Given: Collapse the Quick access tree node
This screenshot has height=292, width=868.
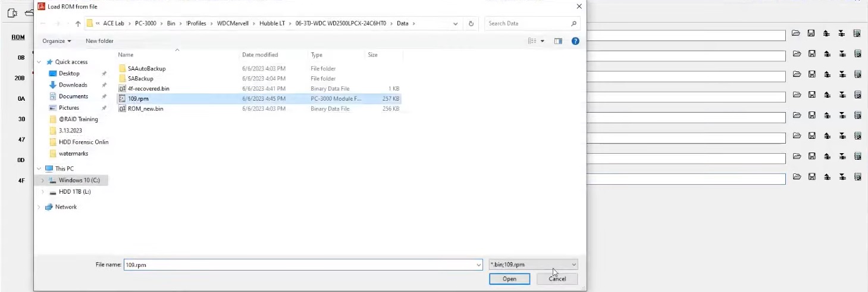Looking at the screenshot, I should pyautogui.click(x=39, y=62).
